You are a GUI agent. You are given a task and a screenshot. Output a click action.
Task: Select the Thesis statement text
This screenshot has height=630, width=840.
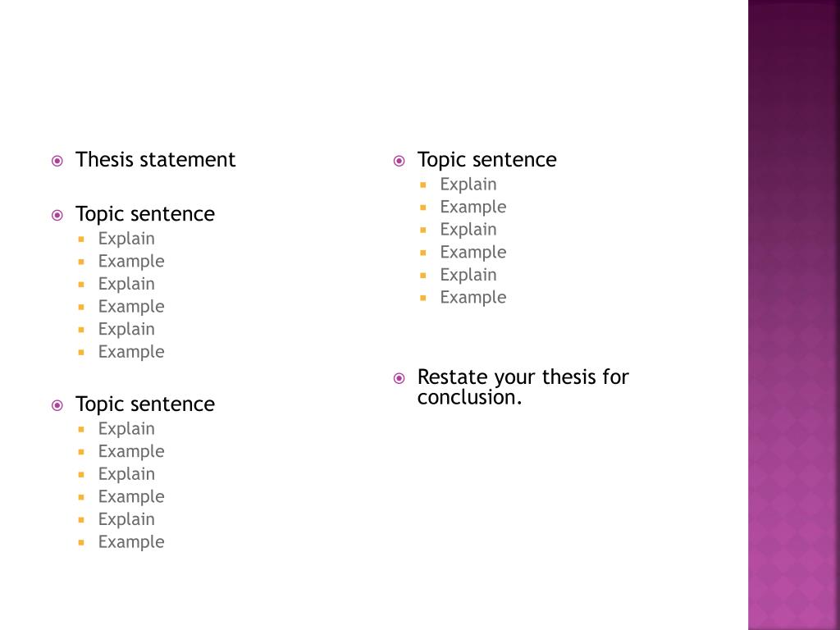coord(155,160)
